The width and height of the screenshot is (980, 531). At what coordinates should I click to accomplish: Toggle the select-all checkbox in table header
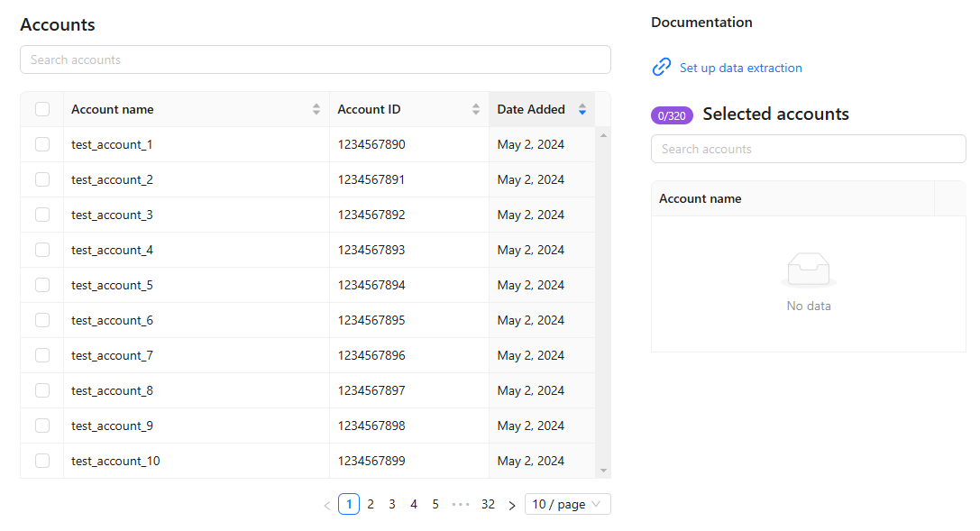(42, 109)
